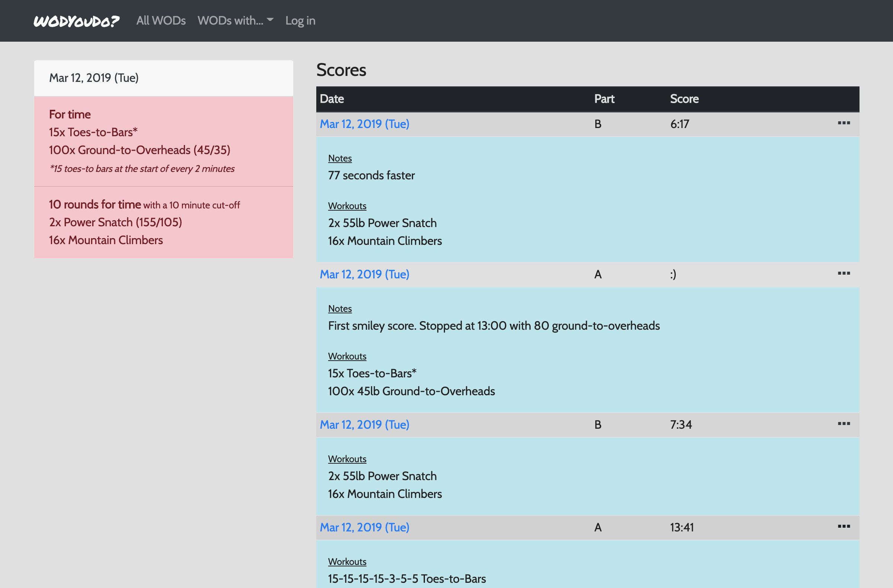Open options menu for the 6:17 score

(844, 123)
